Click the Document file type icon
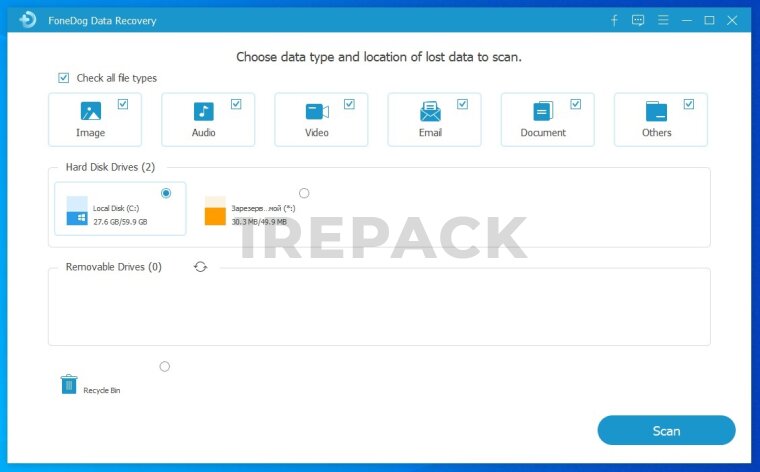This screenshot has height=472, width=760. pos(543,112)
